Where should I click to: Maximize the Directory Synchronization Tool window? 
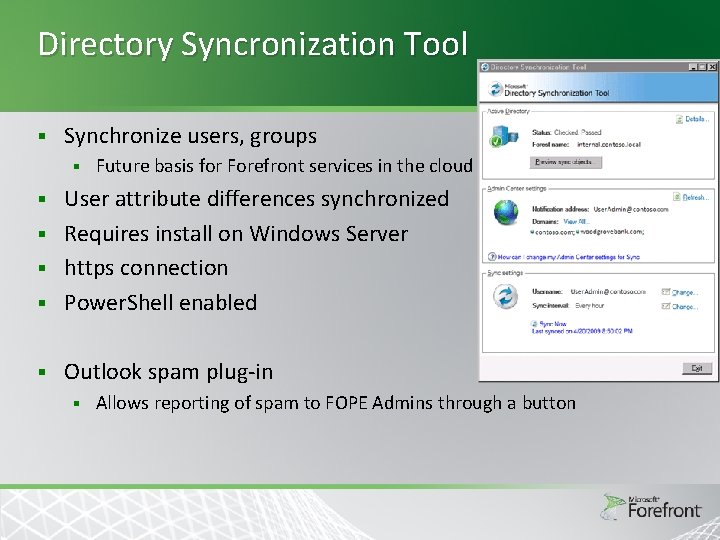(x=703, y=67)
